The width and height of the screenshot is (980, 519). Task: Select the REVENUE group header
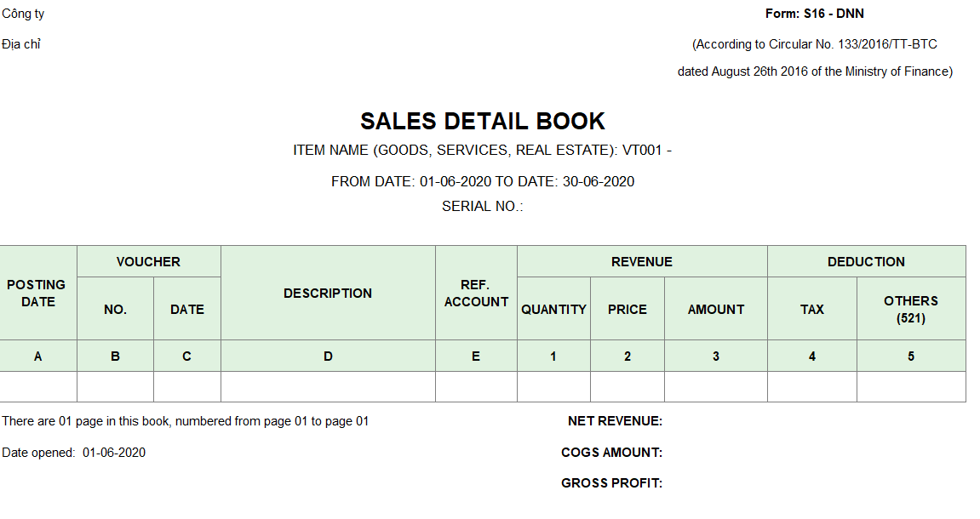642,262
